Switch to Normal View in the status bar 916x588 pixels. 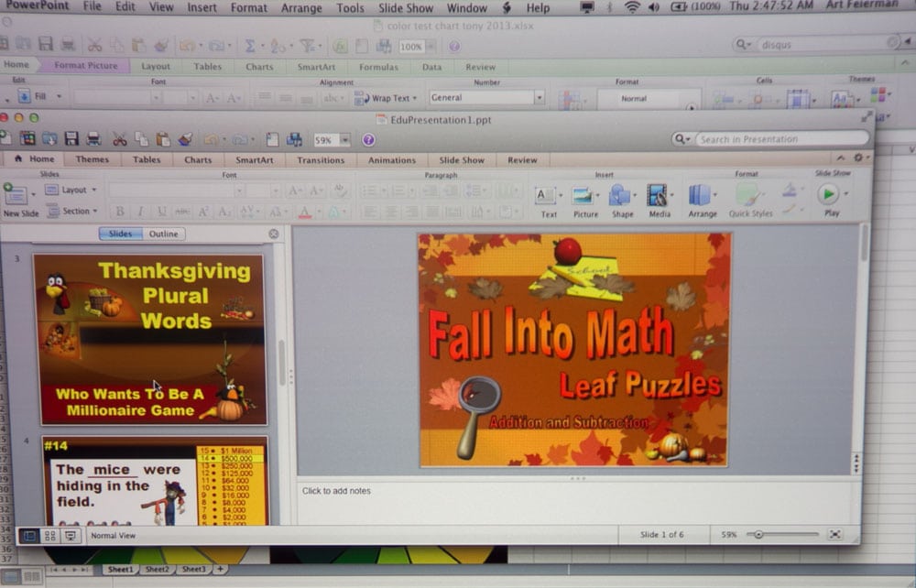[x=29, y=536]
